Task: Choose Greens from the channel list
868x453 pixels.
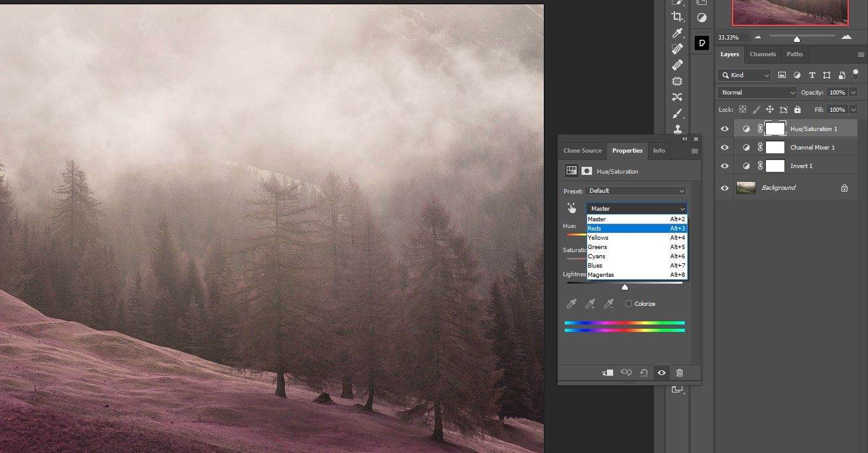Action: click(637, 247)
